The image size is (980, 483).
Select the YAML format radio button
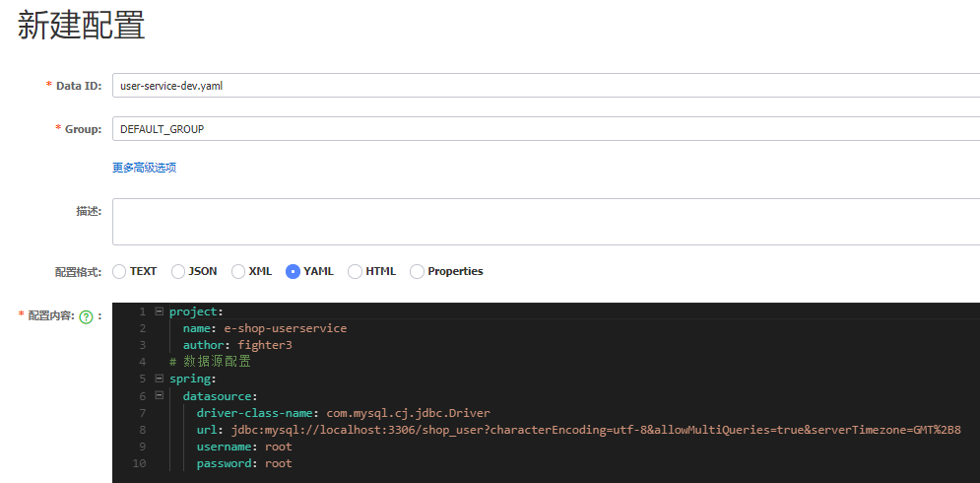tap(293, 271)
